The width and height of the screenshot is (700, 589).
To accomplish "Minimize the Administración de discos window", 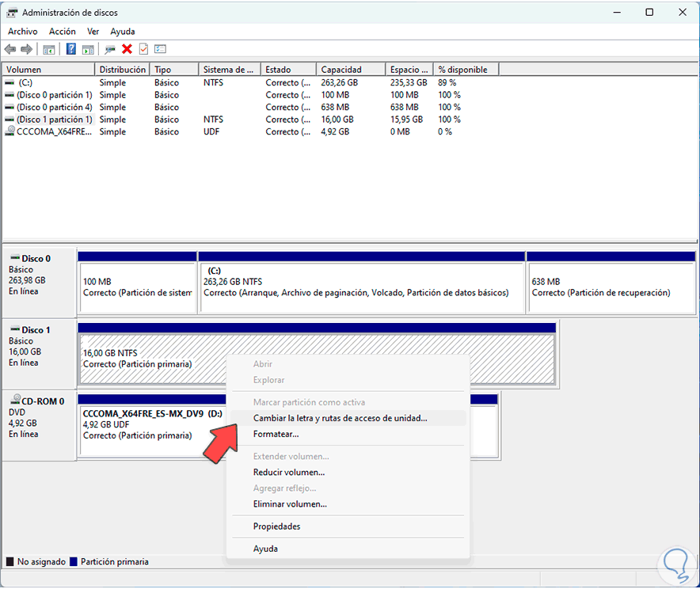I will pyautogui.click(x=617, y=13).
